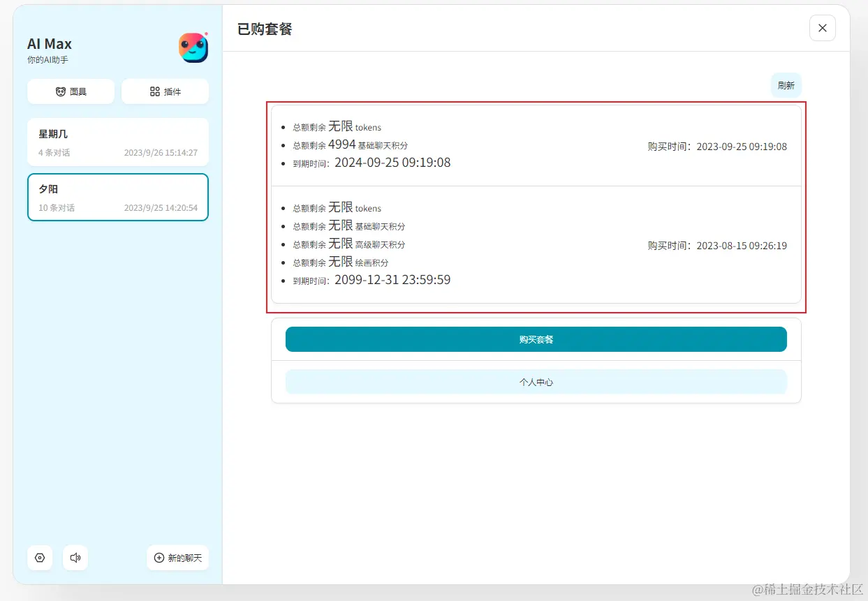Click the 刷新 refresh button

pyautogui.click(x=786, y=85)
